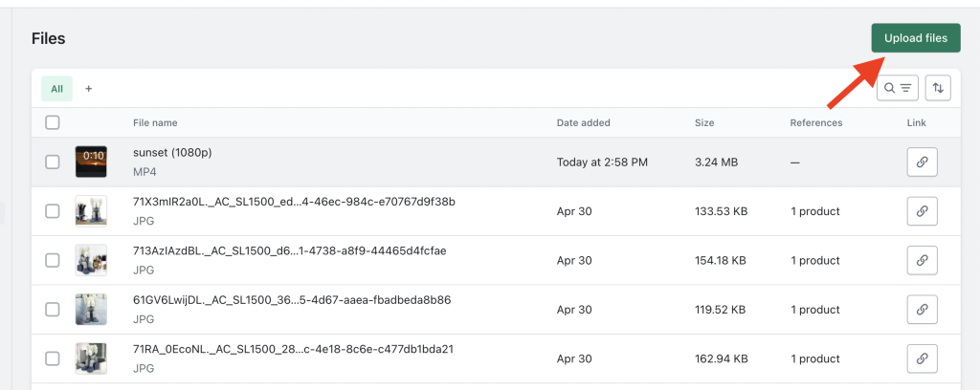The height and width of the screenshot is (390, 980).
Task: Check the 713AzIAzdBL file checkbox
Action: tap(53, 260)
